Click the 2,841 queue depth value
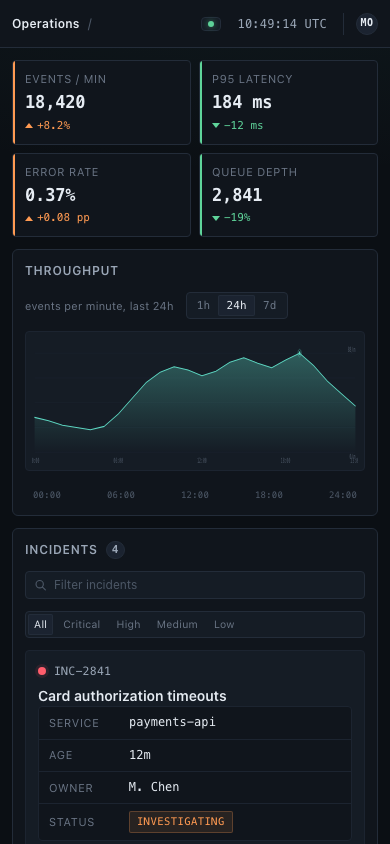 click(x=237, y=195)
